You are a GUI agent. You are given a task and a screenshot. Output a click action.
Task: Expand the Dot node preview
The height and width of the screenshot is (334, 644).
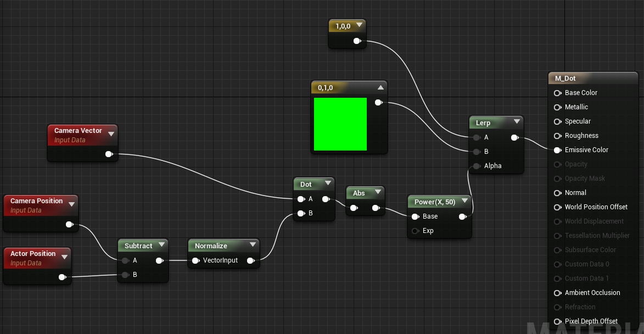[328, 183]
